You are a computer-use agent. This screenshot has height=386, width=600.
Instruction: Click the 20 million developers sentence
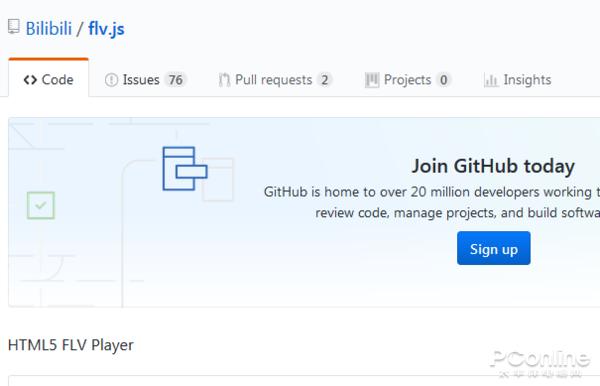432,192
